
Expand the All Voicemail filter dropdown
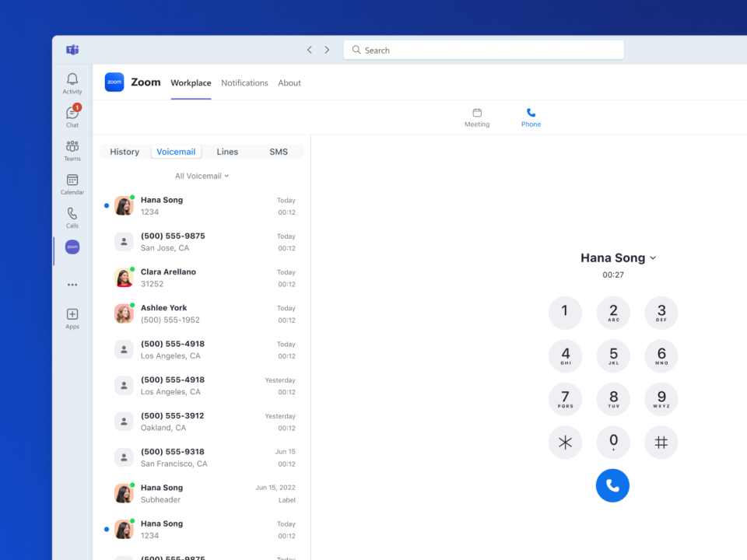click(x=202, y=176)
